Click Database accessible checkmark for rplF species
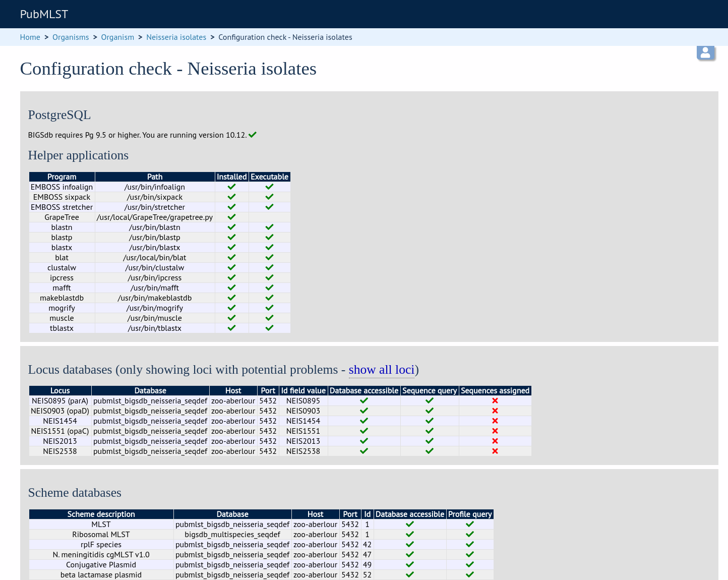728x580 pixels. (x=410, y=544)
